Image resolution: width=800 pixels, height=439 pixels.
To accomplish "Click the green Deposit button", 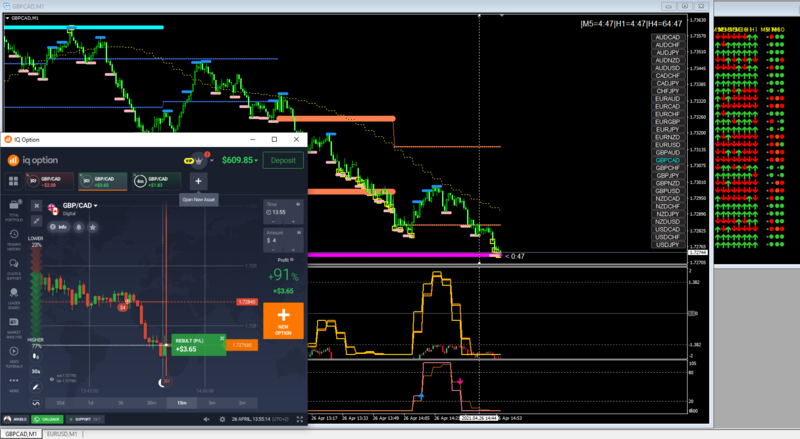I will pyautogui.click(x=283, y=160).
